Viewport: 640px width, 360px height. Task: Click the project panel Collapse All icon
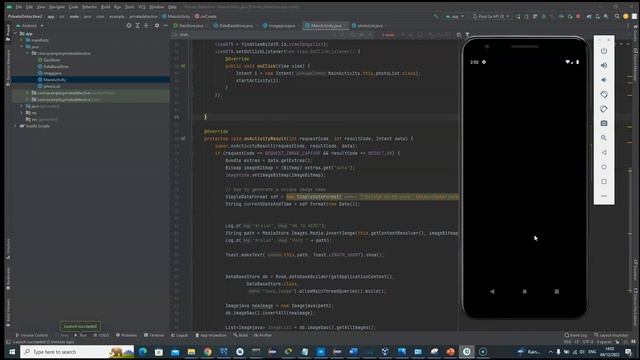click(146, 25)
